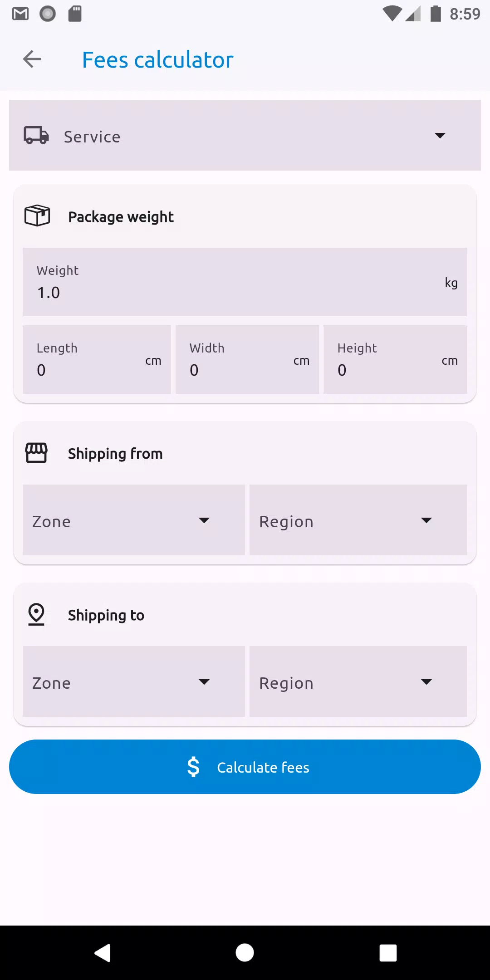Tap the Android recent apps square
The image size is (490, 980).
[388, 953]
